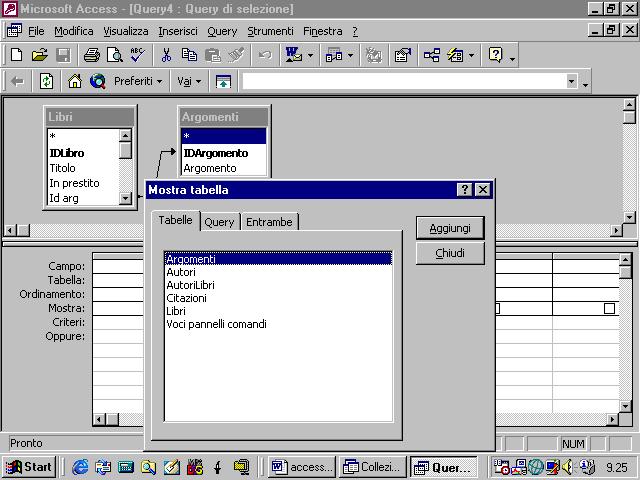Toggle the Mostra checkbox in last column
Image resolution: width=640 pixels, height=480 pixels.
[609, 309]
